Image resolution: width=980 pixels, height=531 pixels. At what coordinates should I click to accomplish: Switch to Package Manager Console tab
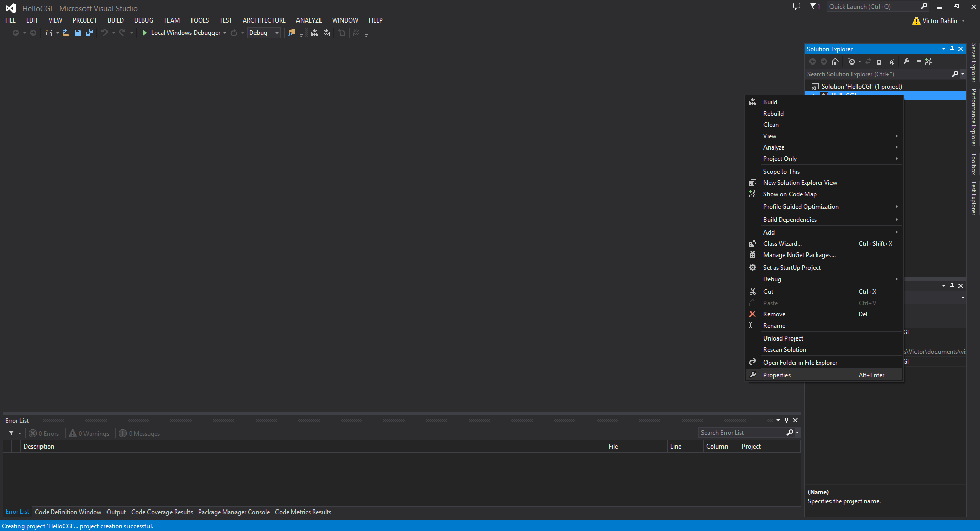point(234,512)
